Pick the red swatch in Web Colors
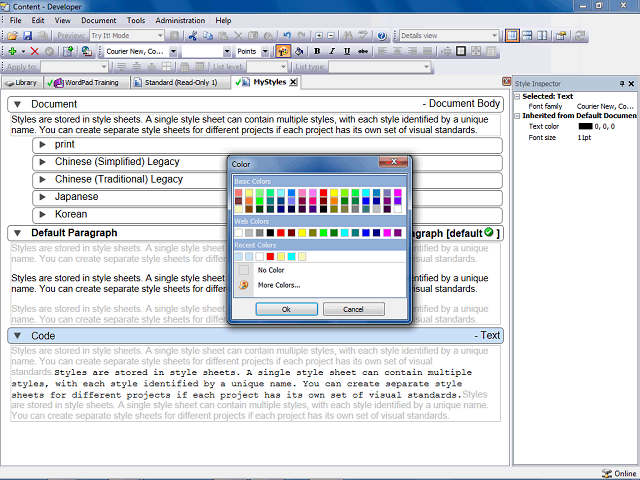 [x=281, y=233]
